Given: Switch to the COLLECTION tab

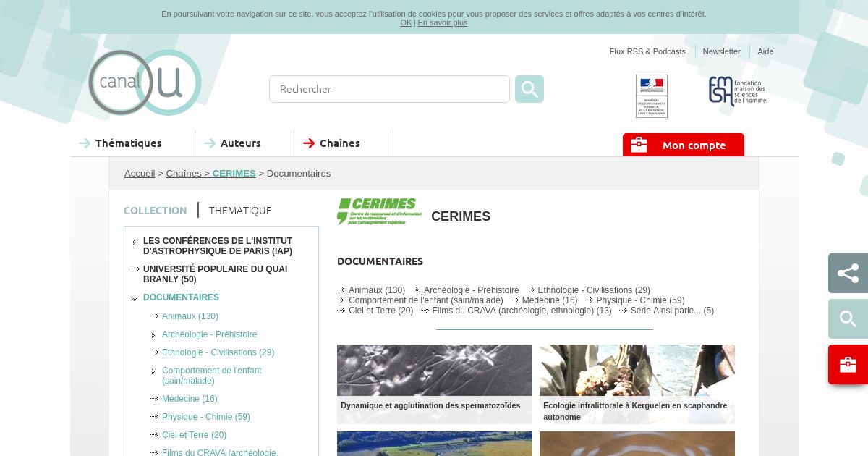Looking at the screenshot, I should coord(155,211).
